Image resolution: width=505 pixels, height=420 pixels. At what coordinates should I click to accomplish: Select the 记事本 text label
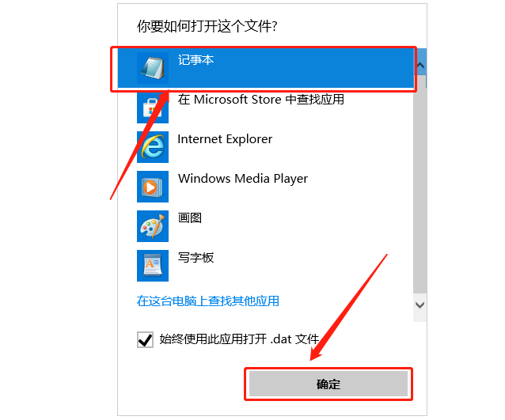196,60
